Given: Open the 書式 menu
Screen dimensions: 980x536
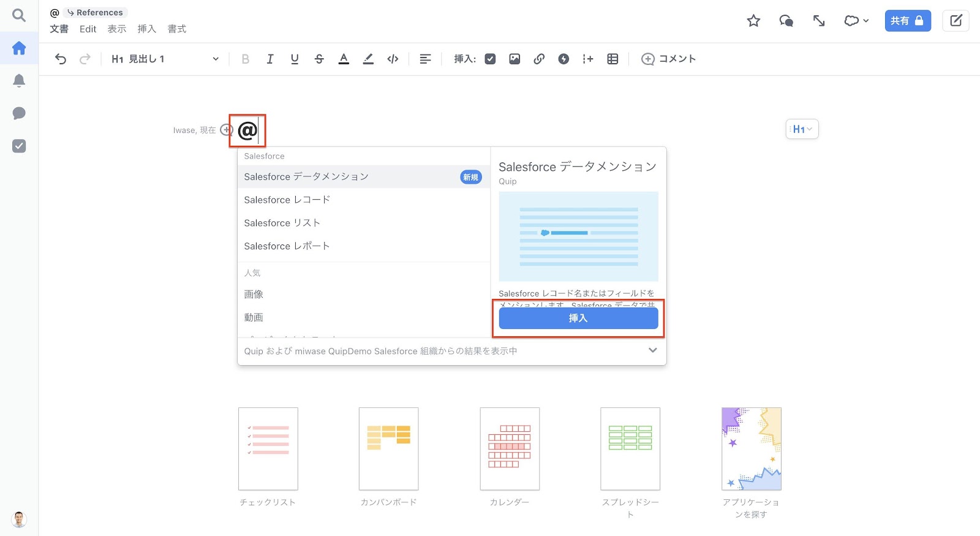Looking at the screenshot, I should coord(177,29).
